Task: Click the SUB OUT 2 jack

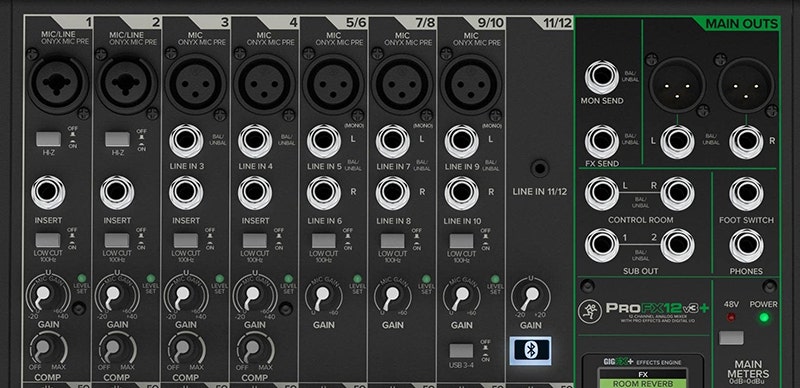Action: point(678,245)
